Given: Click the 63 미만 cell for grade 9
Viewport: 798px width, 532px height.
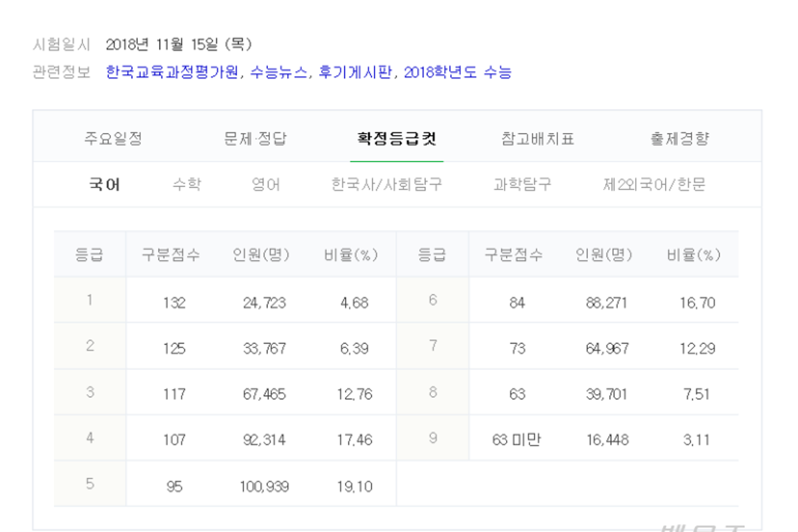Looking at the screenshot, I should (517, 440).
